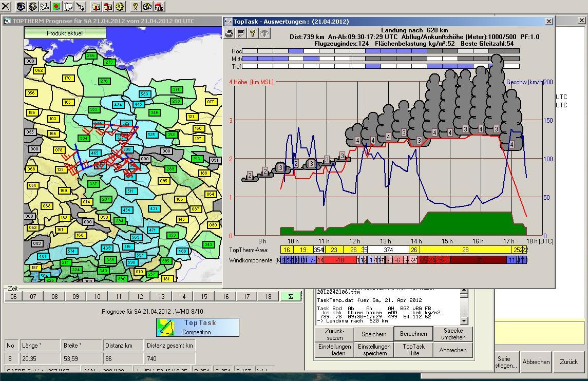Select the 06 hour time button

tap(13, 296)
